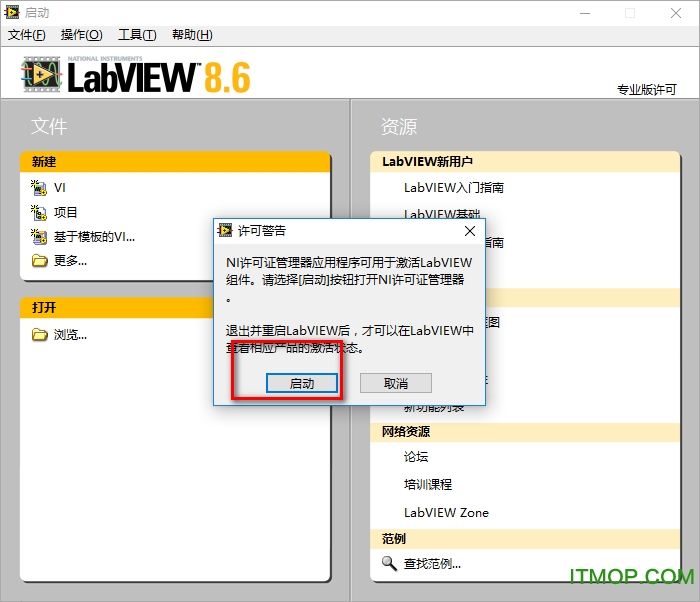Screen dimensions: 700x602
Task: Click the LabVIEW icon in the 许可警告 title bar
Action: [x=225, y=230]
